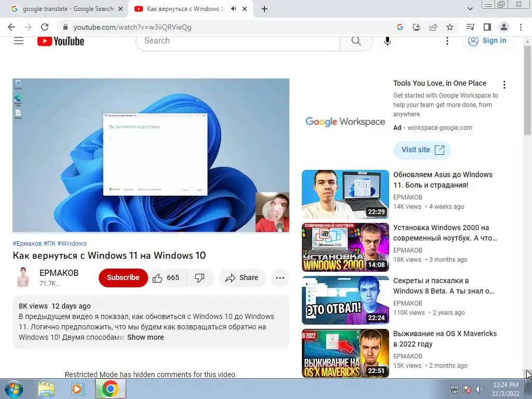Click the Sign in button
Screen dimensions: 532x399
click(488, 41)
